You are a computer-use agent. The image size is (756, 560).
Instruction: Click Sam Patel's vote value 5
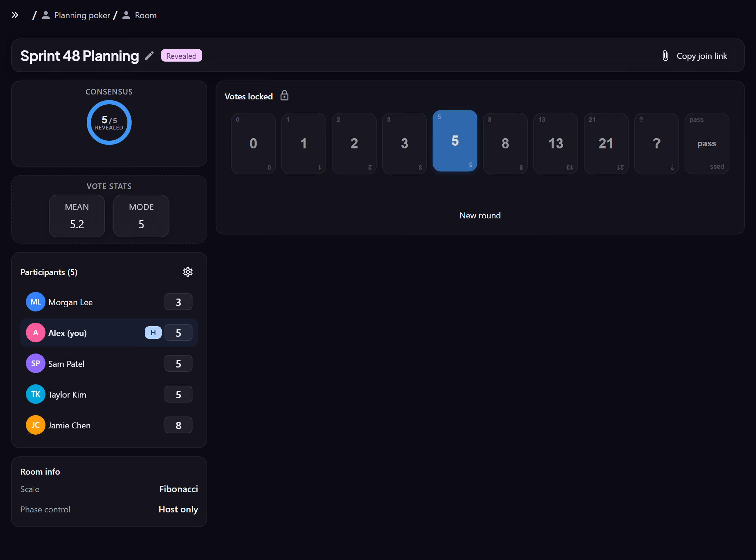178,363
